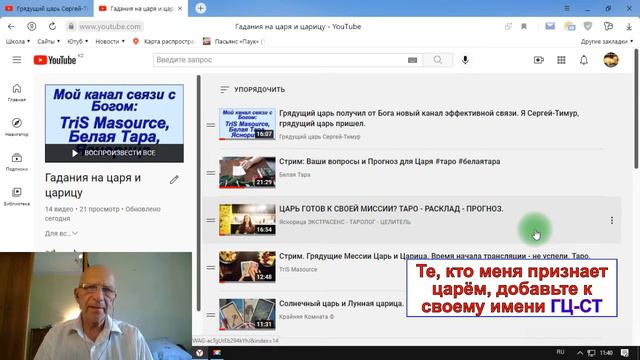Open video ЦАРЬ ГОТОВ К СВОЕЙ МИССИИ title
The image size is (640, 360).
tap(391, 209)
